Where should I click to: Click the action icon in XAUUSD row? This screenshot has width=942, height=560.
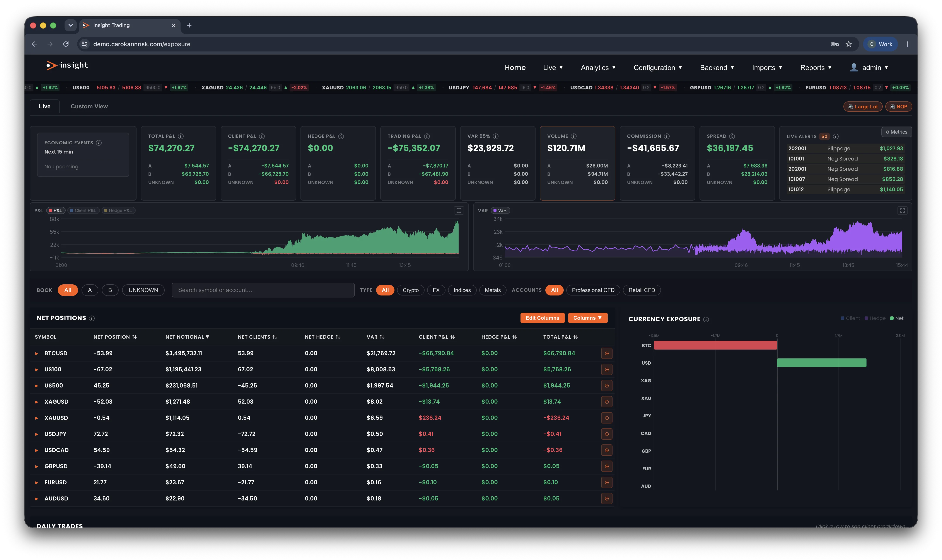[607, 418]
